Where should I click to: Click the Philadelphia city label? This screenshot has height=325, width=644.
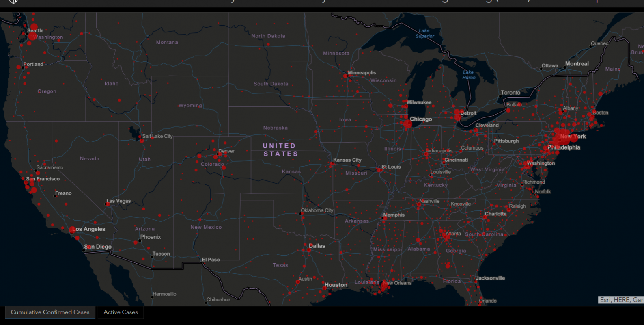click(x=564, y=147)
